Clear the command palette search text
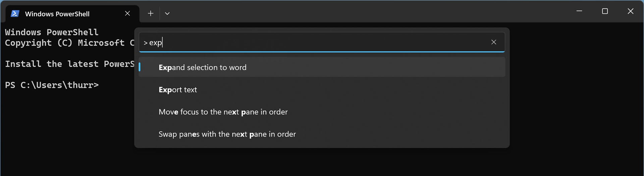This screenshot has width=644, height=176. pos(494,42)
